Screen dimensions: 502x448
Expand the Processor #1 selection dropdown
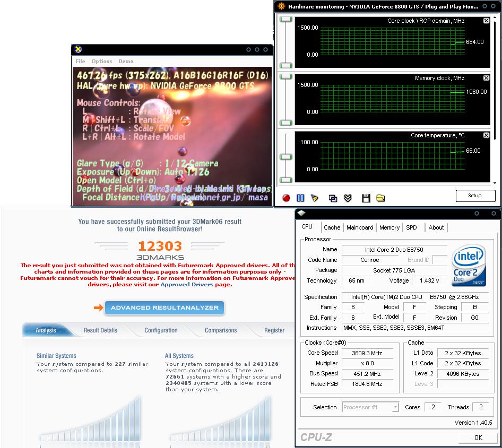tap(396, 407)
